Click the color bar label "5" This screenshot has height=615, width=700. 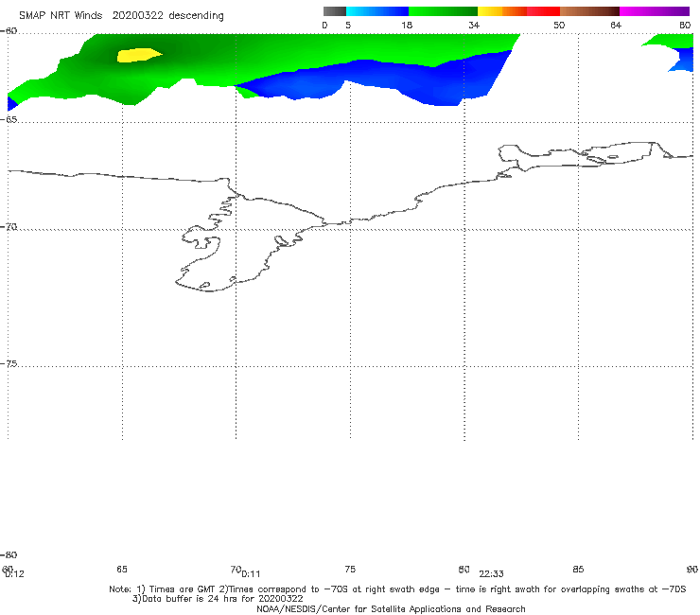coord(348,25)
